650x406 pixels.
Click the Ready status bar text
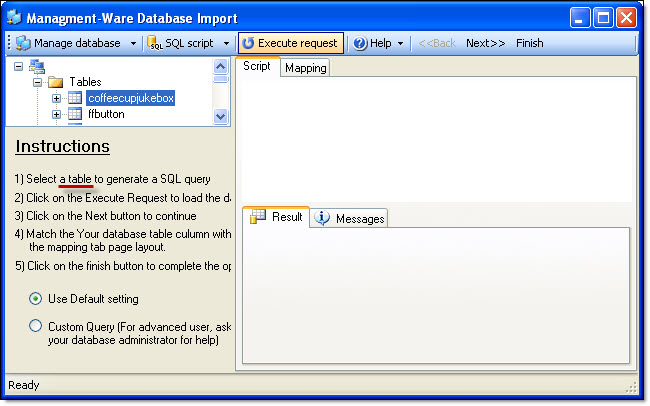point(24,385)
